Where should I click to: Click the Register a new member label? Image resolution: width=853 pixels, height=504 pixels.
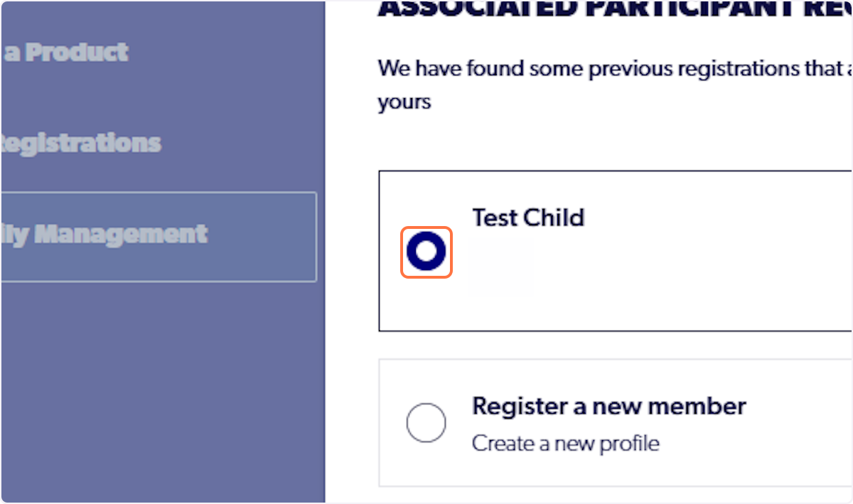[x=608, y=406]
